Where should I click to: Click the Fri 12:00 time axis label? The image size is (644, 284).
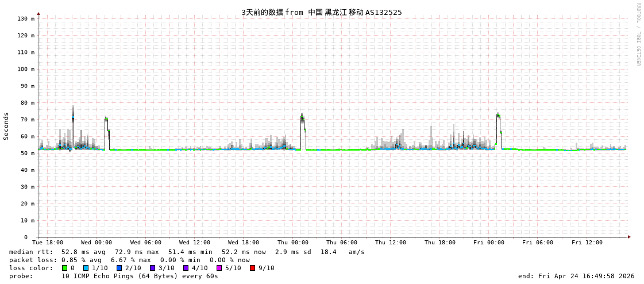pos(587,243)
